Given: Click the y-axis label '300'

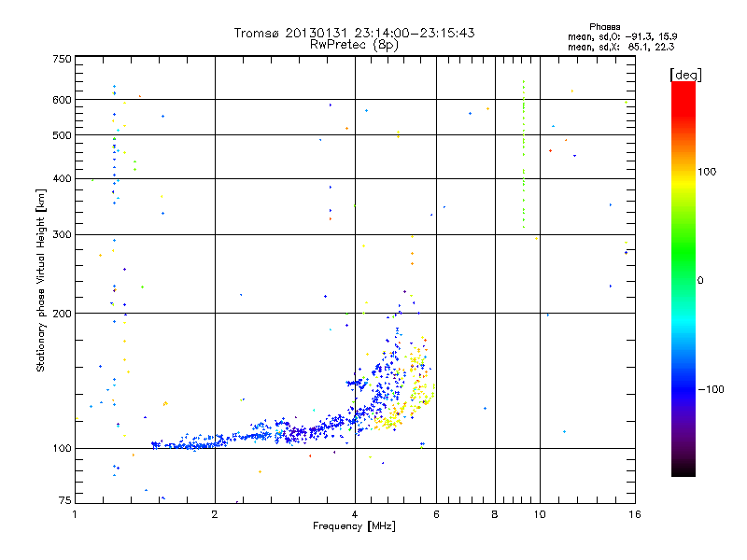Looking at the screenshot, I should coord(62,235).
